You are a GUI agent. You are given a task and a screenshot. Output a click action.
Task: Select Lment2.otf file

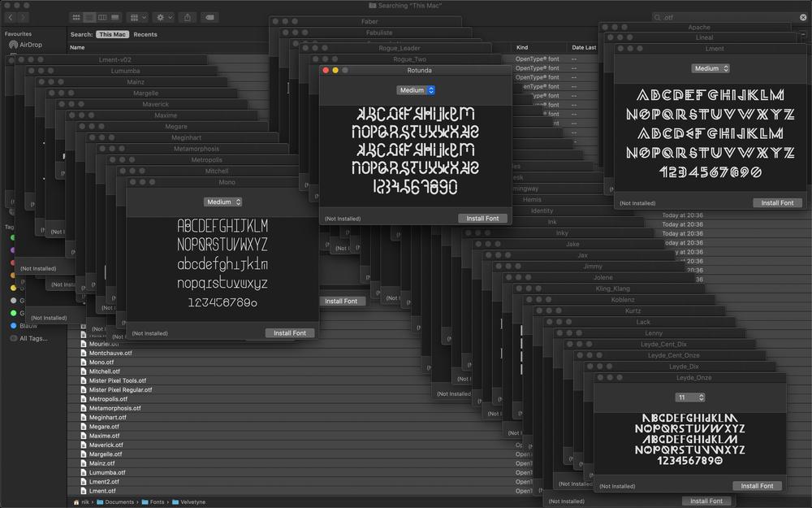pyautogui.click(x=104, y=482)
